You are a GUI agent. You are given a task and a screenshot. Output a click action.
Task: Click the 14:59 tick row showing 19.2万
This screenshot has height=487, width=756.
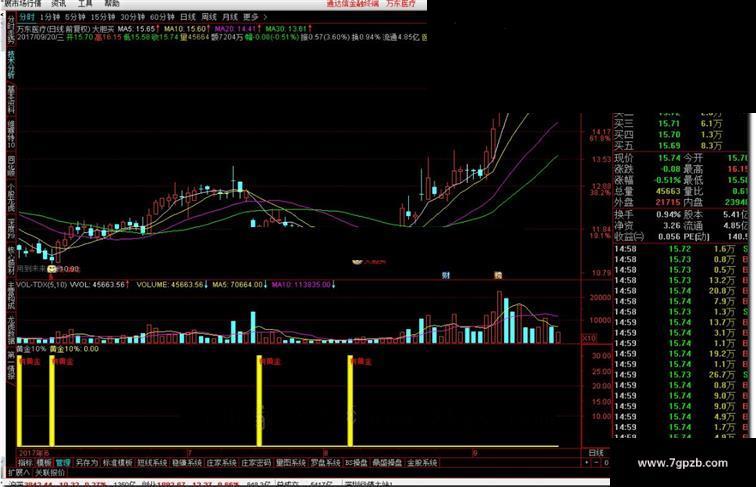[681, 354]
